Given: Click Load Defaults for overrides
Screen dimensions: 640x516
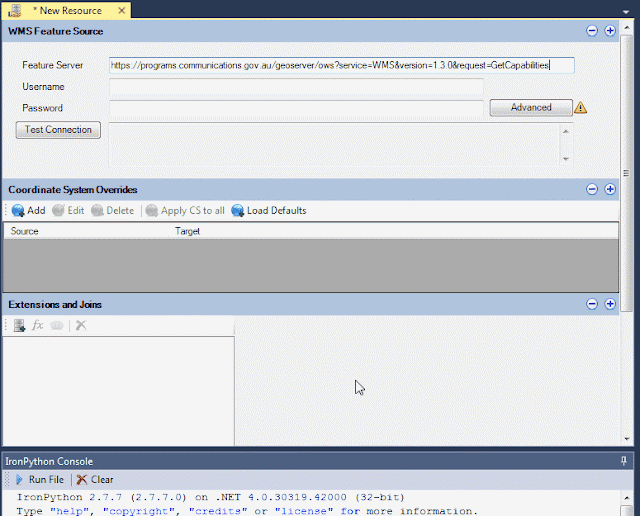Looking at the screenshot, I should [269, 211].
